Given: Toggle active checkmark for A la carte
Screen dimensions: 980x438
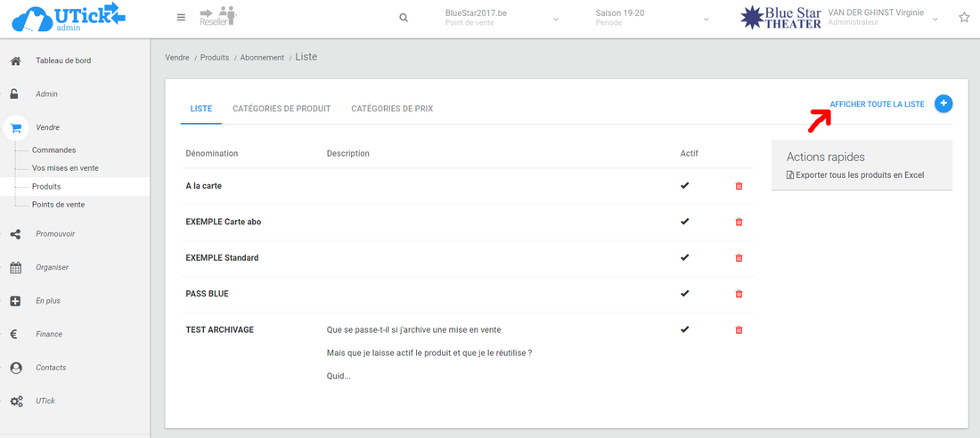Looking at the screenshot, I should [x=684, y=186].
